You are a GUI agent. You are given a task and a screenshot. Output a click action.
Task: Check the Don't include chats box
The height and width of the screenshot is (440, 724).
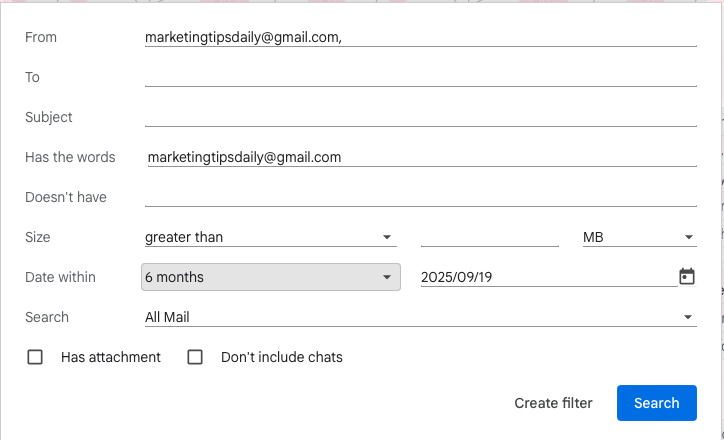(x=195, y=357)
